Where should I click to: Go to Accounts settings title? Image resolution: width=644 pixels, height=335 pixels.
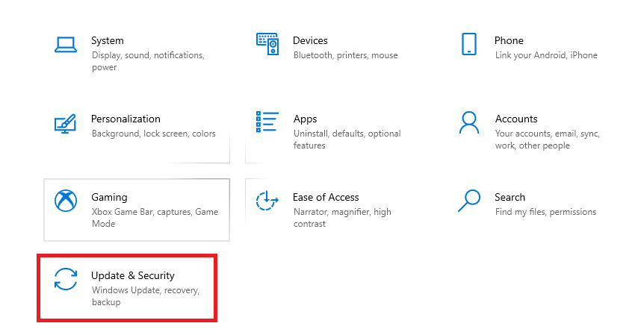point(516,119)
